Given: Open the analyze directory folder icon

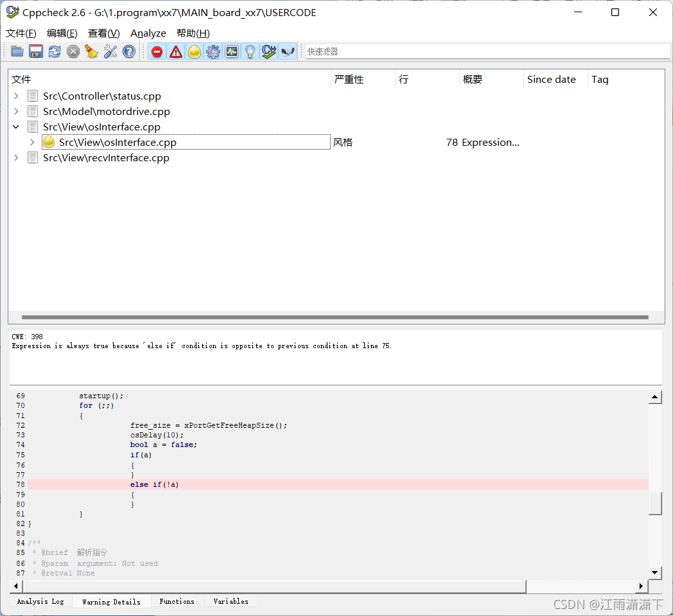Looking at the screenshot, I should click(x=17, y=51).
